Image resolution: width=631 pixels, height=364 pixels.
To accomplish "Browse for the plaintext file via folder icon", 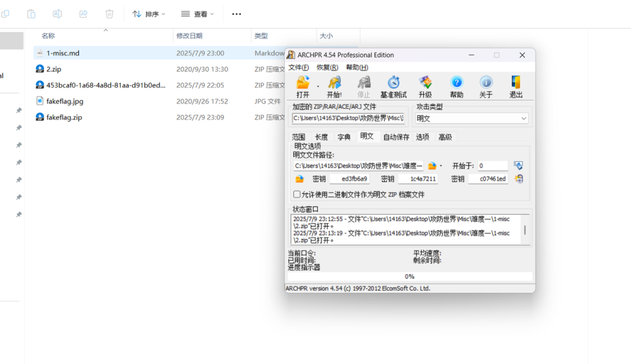I will coord(433,166).
